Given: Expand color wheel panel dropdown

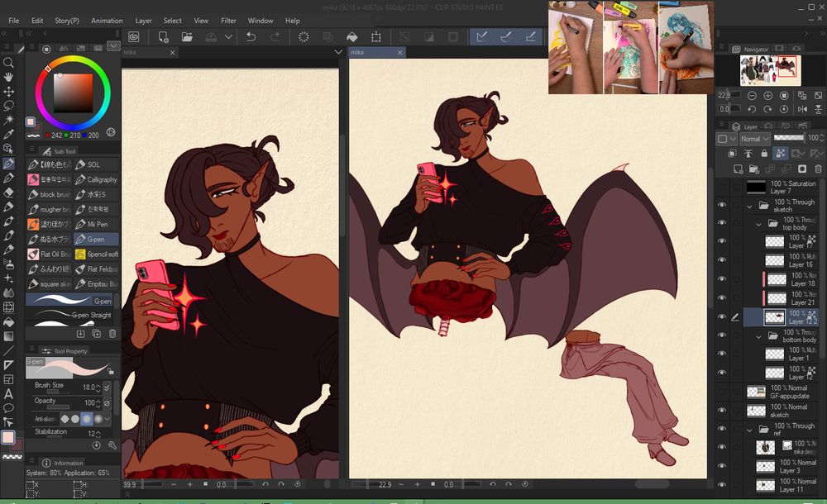Looking at the screenshot, I should click(113, 46).
